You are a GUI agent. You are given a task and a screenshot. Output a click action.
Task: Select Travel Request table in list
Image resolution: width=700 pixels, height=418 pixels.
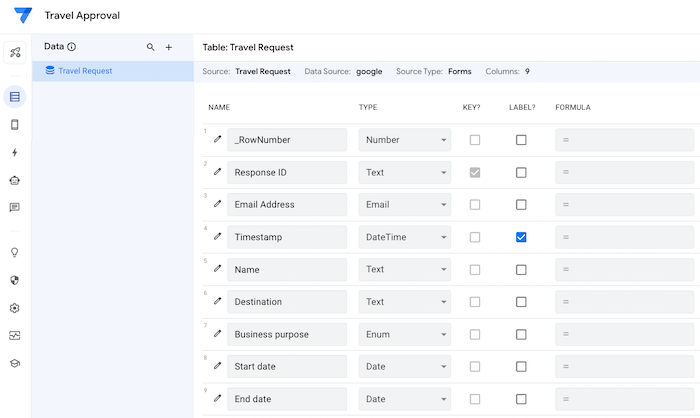point(85,71)
